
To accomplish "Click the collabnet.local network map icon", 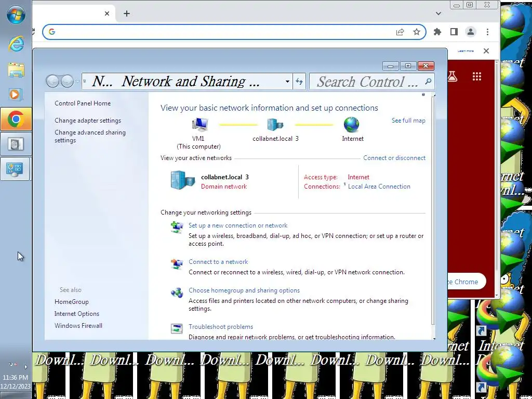I will click(275, 125).
